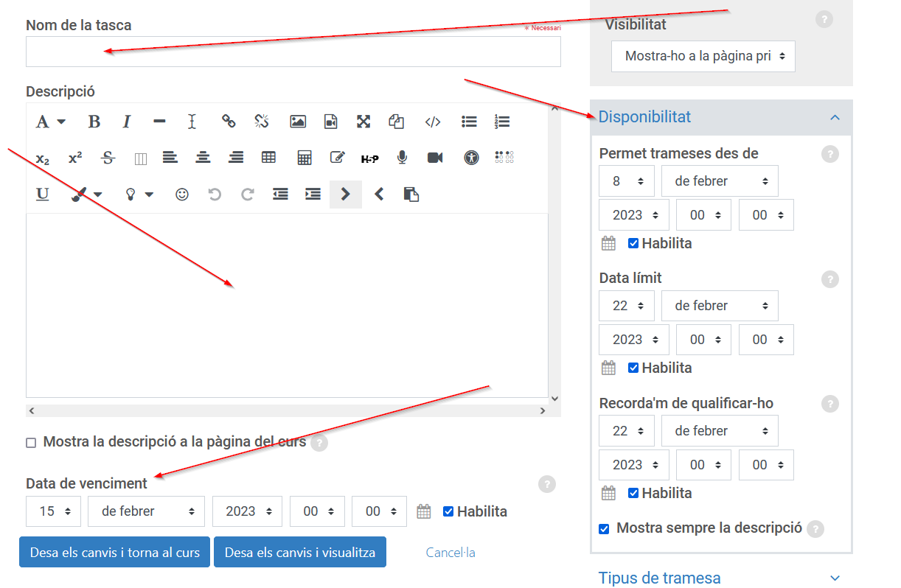Click the 'Nom de la tasca' text field

293,52
